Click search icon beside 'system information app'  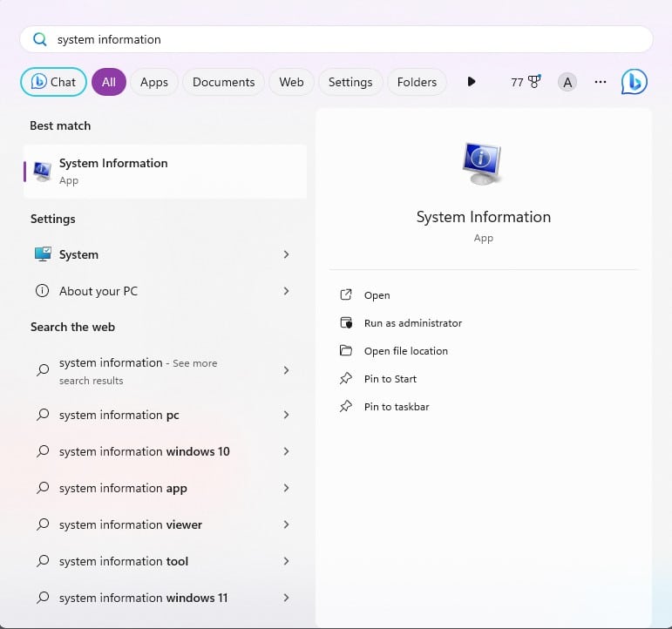43,488
